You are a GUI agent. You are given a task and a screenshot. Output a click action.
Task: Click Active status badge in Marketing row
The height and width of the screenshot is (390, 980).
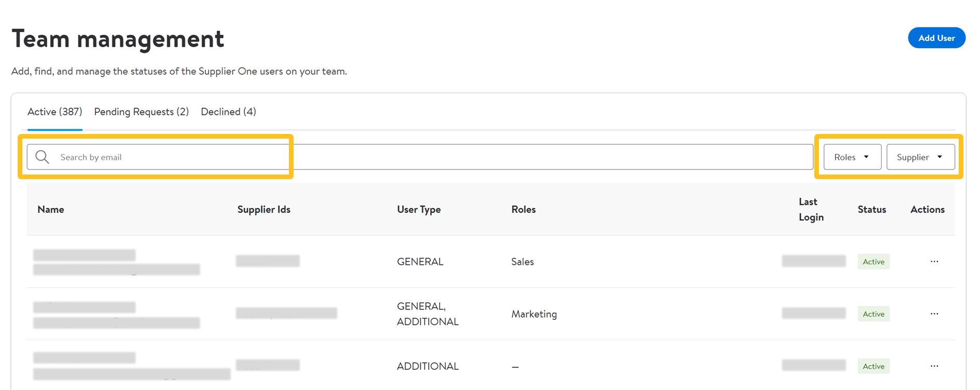pyautogui.click(x=873, y=314)
